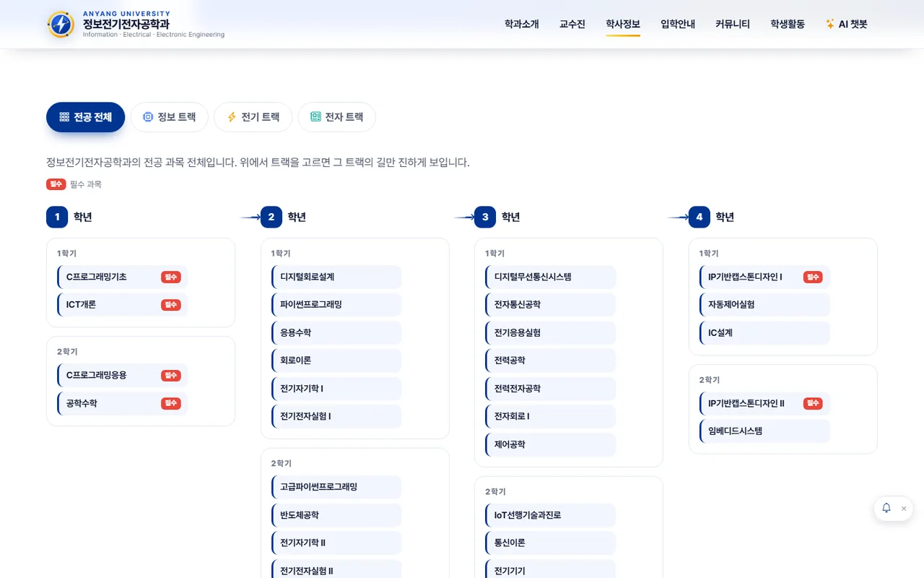Image resolution: width=924 pixels, height=578 pixels.
Task: Open the 공학수학 course
Action: pyautogui.click(x=122, y=403)
